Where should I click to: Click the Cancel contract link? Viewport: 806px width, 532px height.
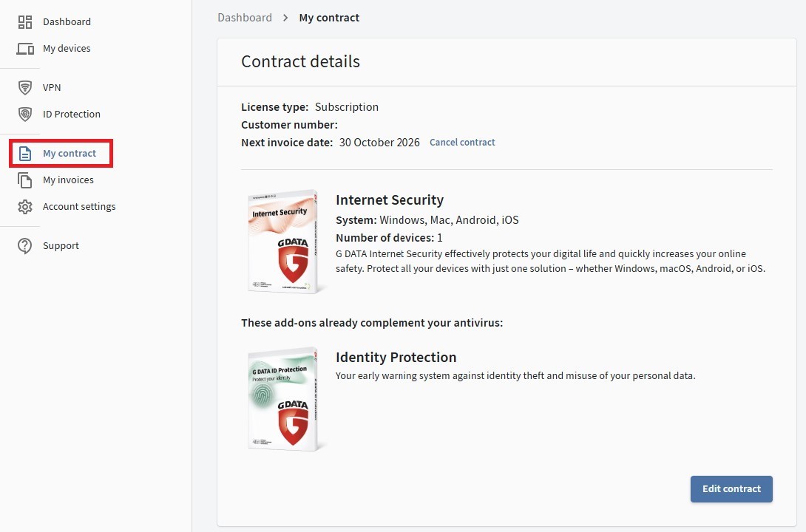click(x=462, y=143)
